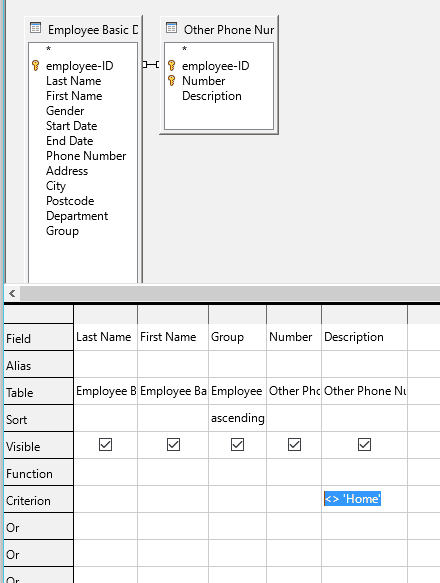
Task: Open Field cell showing Description
Action: pyautogui.click(x=364, y=337)
